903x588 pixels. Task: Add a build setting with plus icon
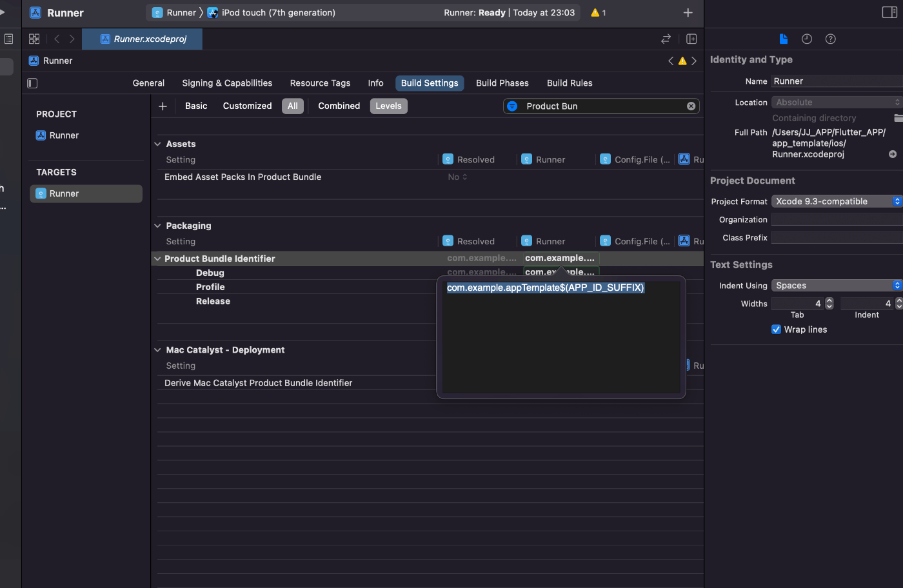tap(163, 106)
